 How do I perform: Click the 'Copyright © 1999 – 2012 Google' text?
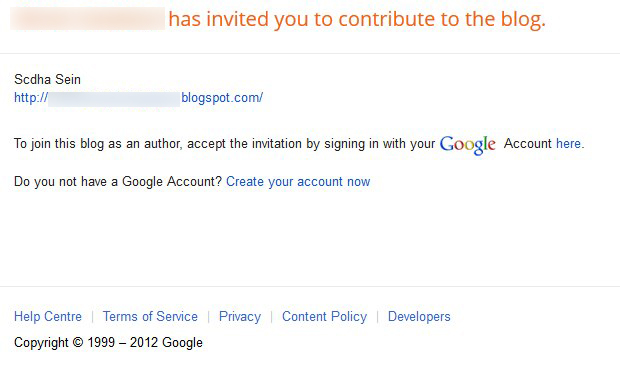pos(108,342)
